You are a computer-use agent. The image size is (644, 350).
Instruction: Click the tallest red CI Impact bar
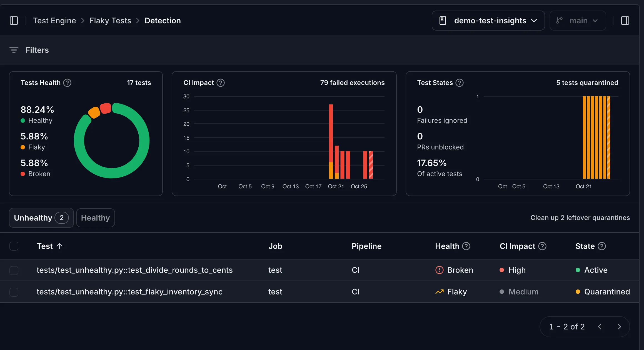coord(331,133)
